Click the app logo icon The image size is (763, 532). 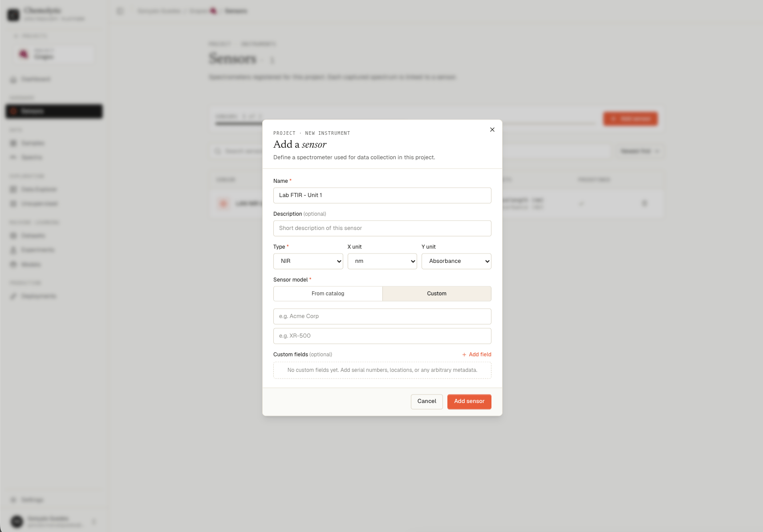14,15
